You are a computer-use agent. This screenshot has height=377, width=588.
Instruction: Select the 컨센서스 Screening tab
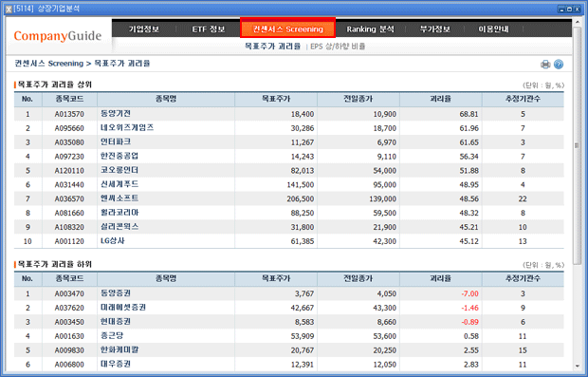coord(287,28)
